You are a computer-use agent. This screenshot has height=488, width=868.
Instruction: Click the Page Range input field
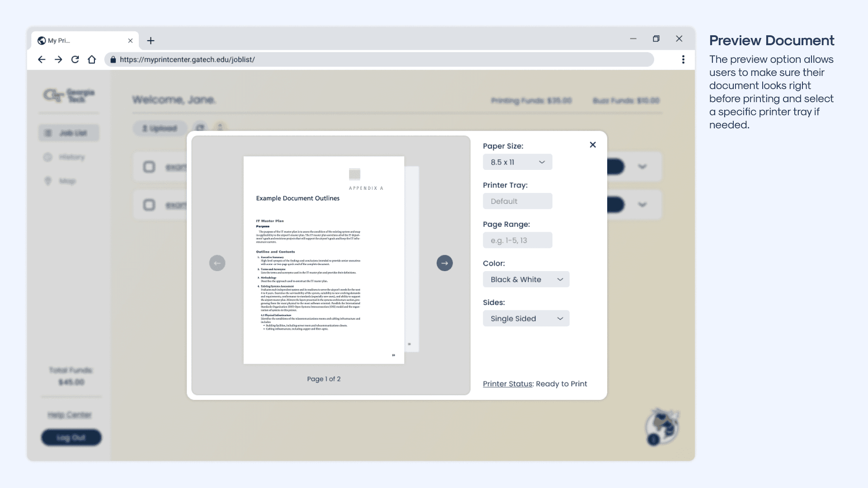[517, 240]
